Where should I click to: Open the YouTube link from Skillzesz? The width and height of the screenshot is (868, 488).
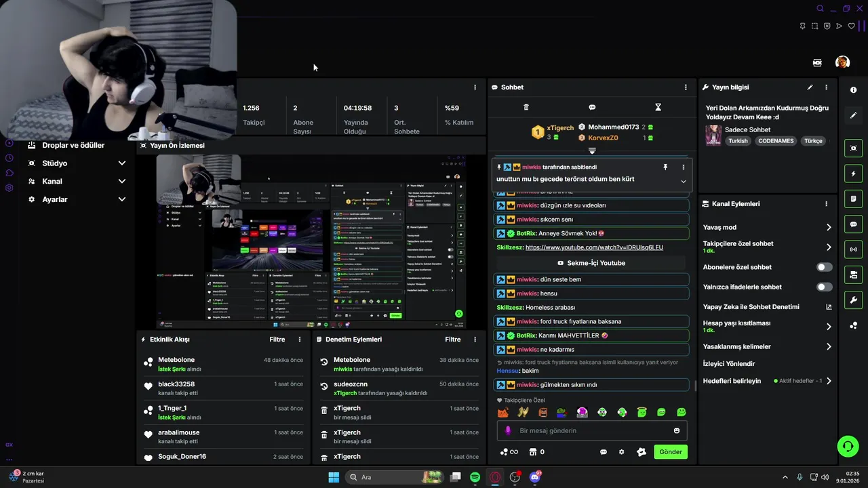pyautogui.click(x=594, y=247)
